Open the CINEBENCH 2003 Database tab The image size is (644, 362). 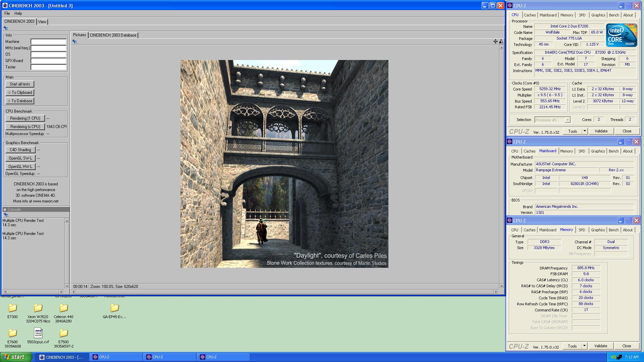(113, 35)
